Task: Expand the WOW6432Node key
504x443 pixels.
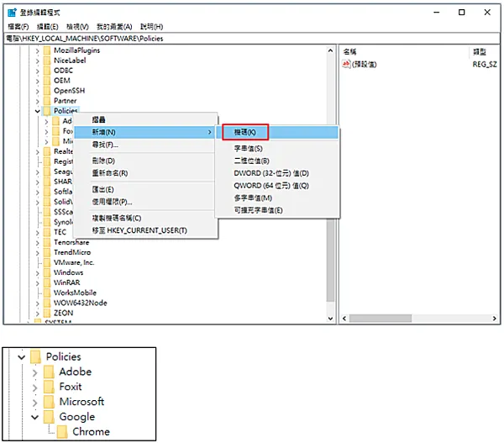Action: pyautogui.click(x=37, y=303)
